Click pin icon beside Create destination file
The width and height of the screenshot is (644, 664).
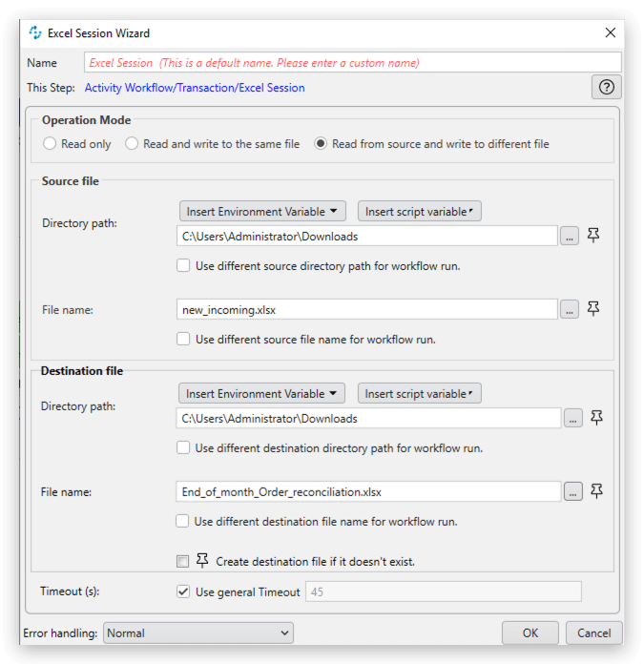202,561
